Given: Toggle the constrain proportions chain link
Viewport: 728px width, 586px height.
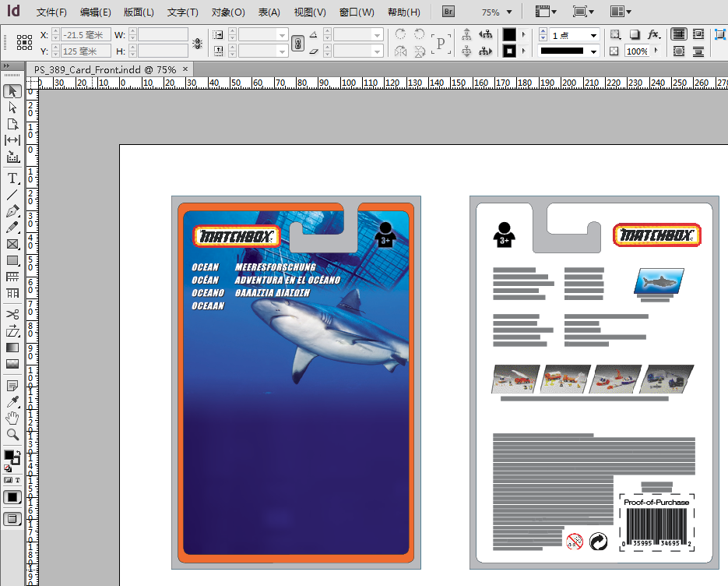Looking at the screenshot, I should click(x=297, y=43).
